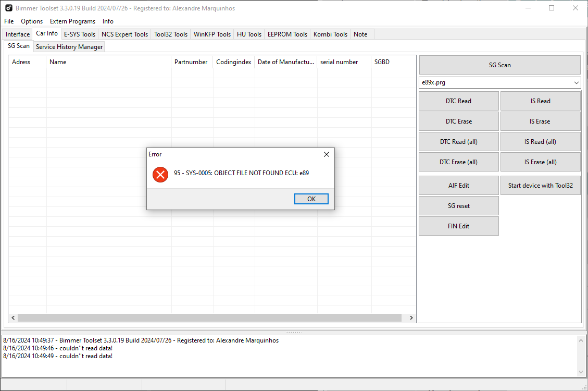
Task: Click the table's horizontal scrollbar right arrow
Action: point(411,318)
